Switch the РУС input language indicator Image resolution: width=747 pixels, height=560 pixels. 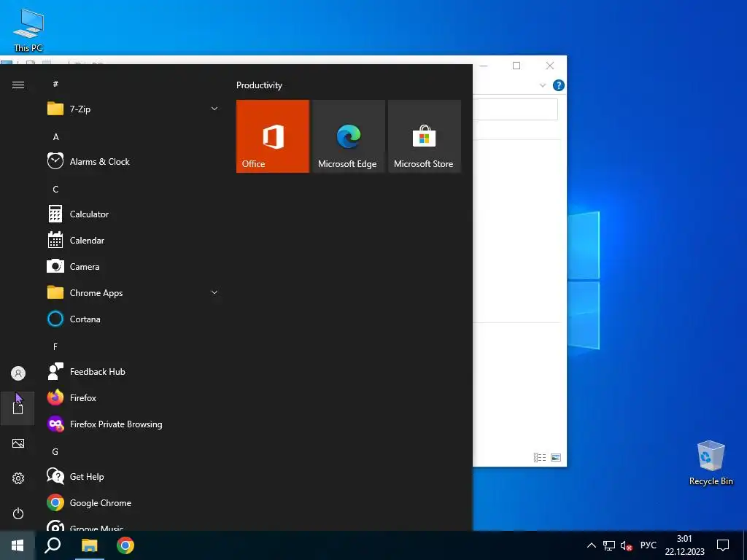648,545
